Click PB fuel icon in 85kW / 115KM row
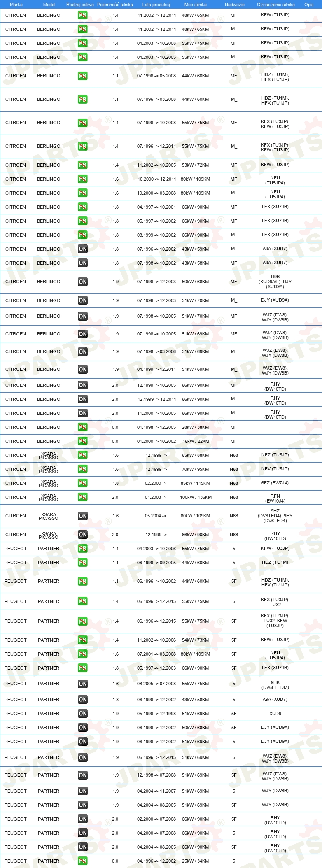The height and width of the screenshot is (868, 322). pyautogui.click(x=83, y=483)
